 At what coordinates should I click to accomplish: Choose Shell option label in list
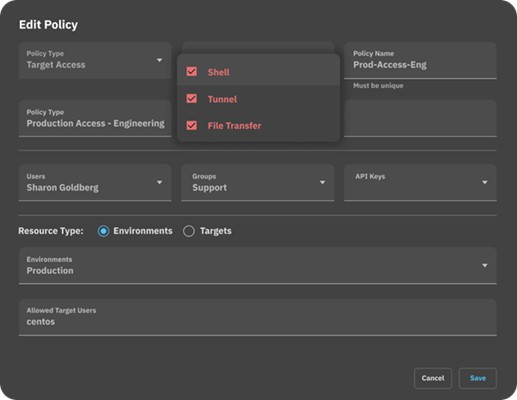pyautogui.click(x=218, y=72)
